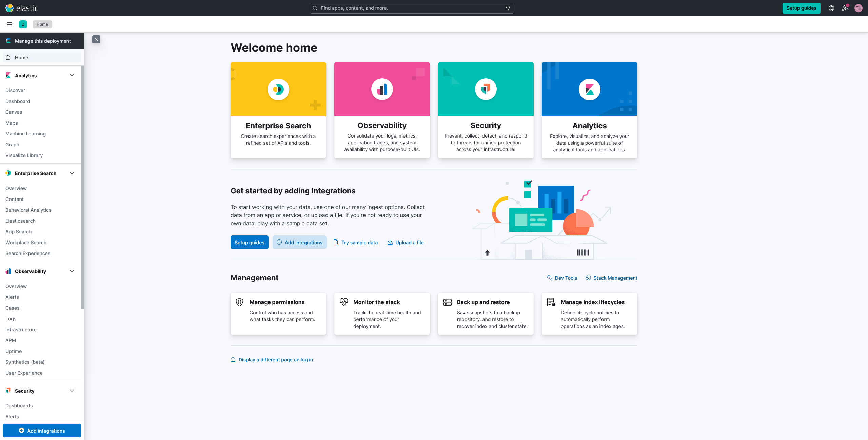Click the Analytics card Kibana icon
868x440 pixels.
(590, 89)
